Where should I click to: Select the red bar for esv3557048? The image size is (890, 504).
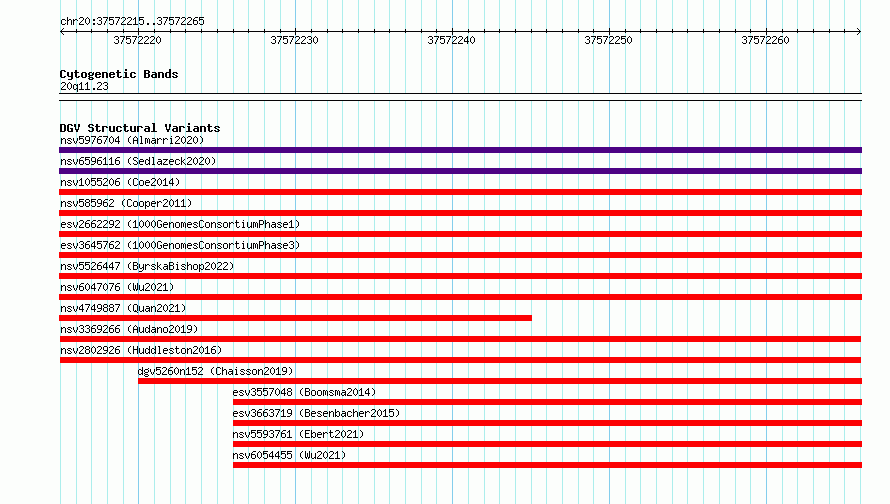[547, 402]
